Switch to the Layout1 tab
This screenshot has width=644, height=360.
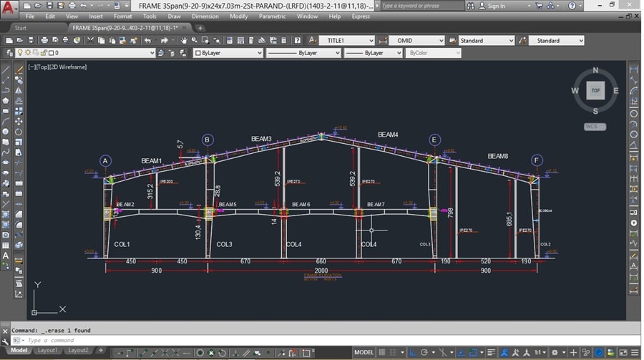tap(48, 350)
